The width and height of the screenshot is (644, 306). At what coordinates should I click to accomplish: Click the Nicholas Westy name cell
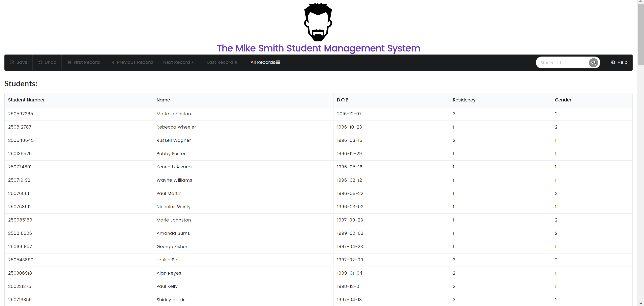[x=173, y=207]
